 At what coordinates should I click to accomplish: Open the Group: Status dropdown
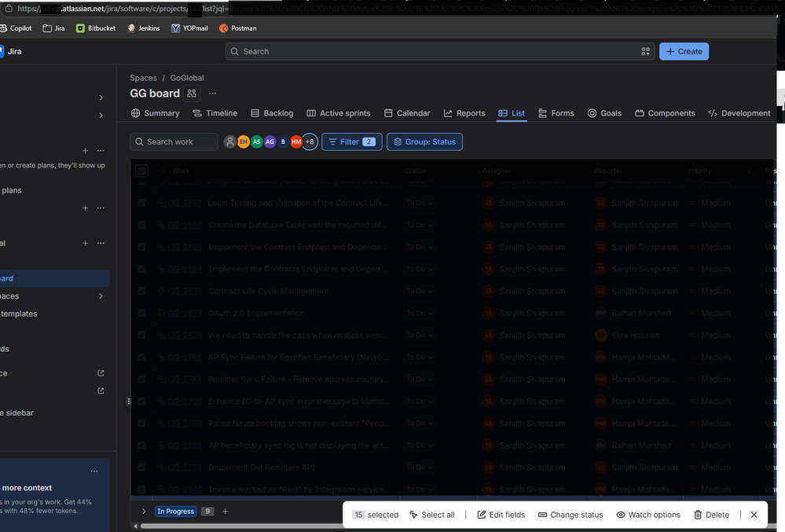click(424, 141)
